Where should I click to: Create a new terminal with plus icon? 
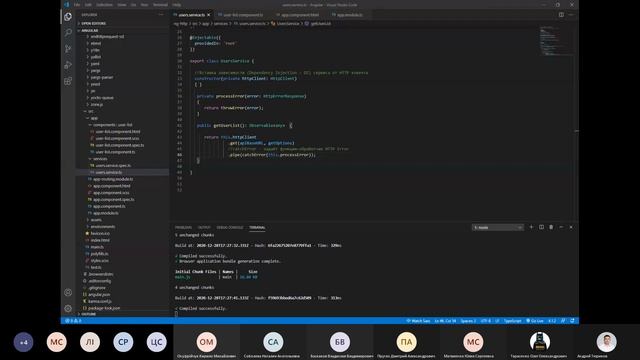pyautogui.click(x=531, y=227)
